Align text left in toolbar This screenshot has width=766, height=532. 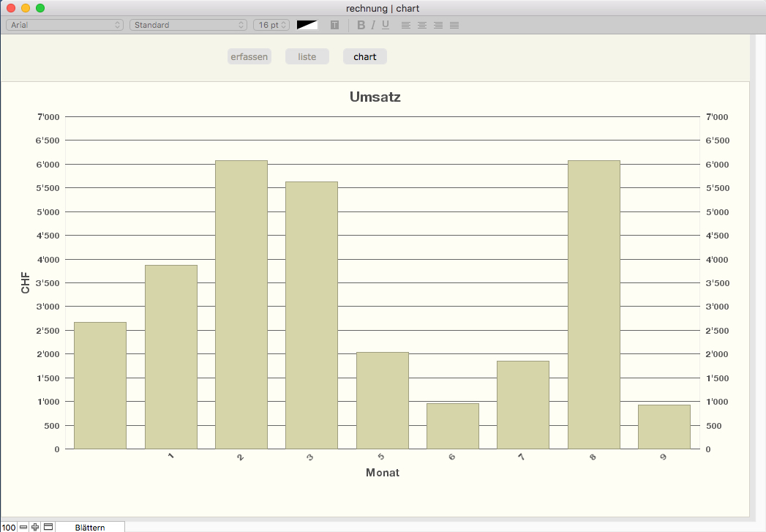coord(406,25)
